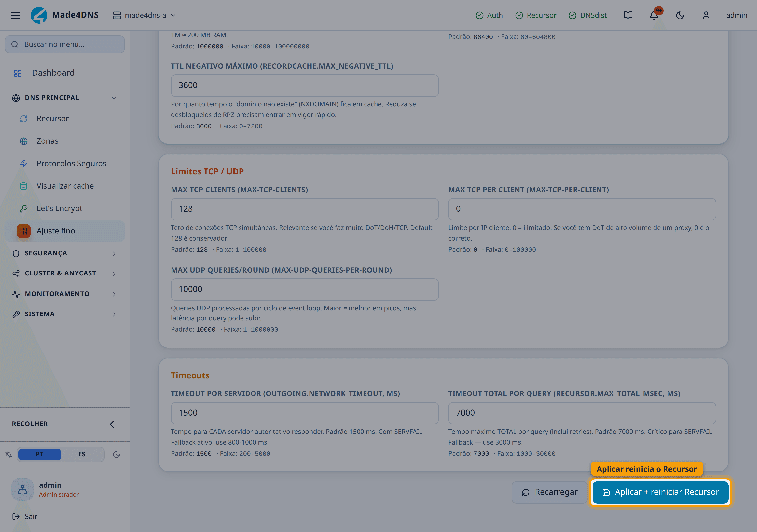Screen dimensions: 757x532
Task: Click the Protocolos Seguros lightning icon
Action: [x=24, y=164]
